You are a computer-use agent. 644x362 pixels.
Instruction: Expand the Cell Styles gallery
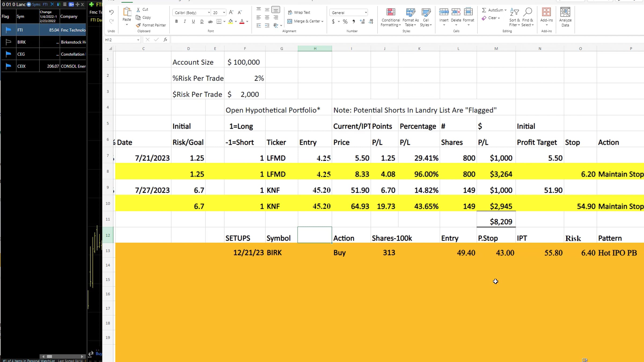pos(426,17)
